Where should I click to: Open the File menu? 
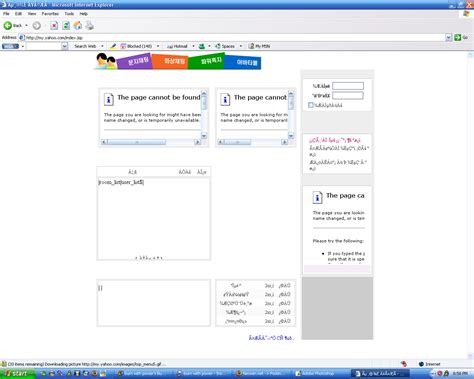[x=6, y=14]
